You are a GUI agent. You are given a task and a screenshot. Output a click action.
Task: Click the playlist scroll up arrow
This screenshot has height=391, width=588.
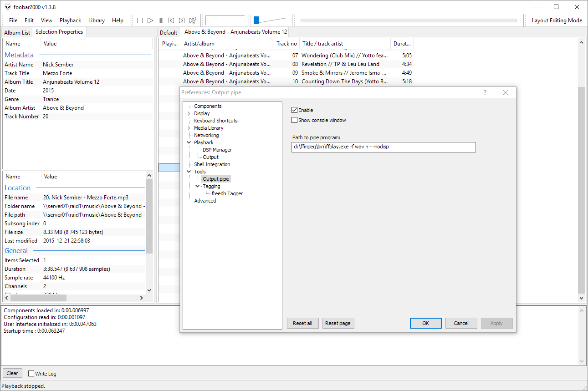click(581, 42)
